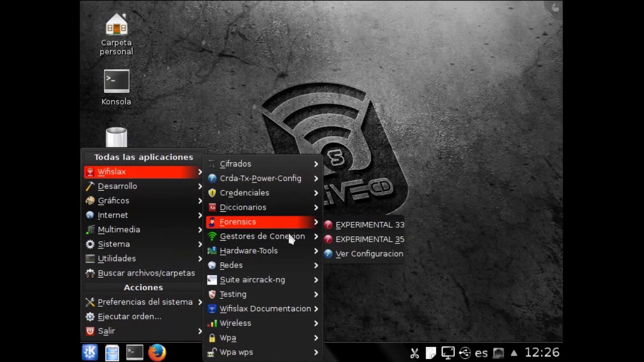Open the clipboard scissors tray icon
This screenshot has height=362, width=644.
click(x=415, y=353)
